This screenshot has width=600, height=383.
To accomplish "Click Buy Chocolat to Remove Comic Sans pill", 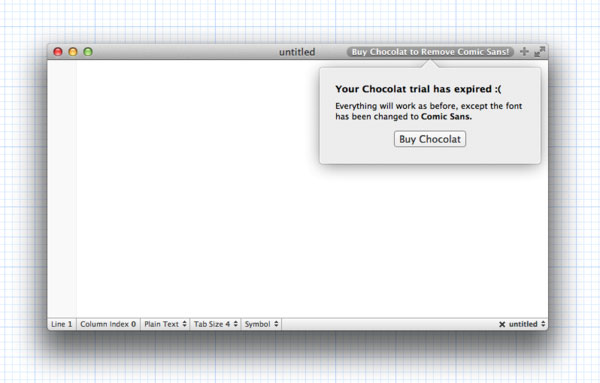I will pos(430,52).
